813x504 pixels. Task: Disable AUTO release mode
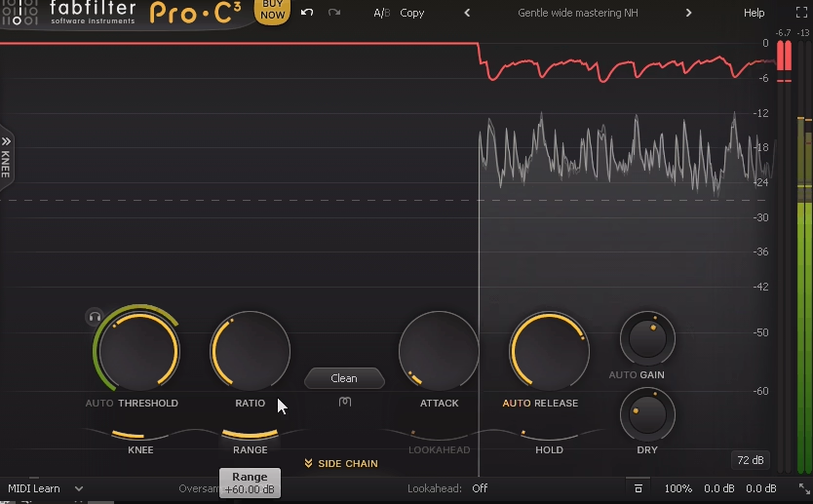[x=517, y=403]
